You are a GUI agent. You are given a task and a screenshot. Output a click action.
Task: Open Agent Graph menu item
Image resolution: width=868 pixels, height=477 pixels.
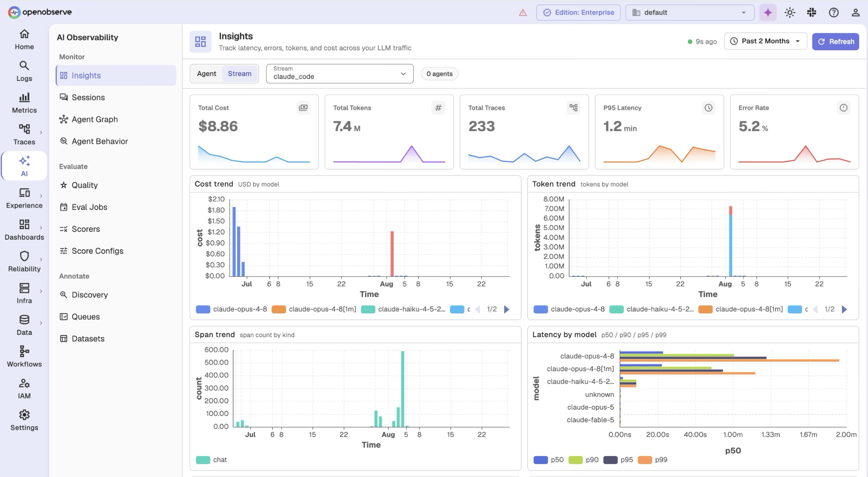[116, 119]
